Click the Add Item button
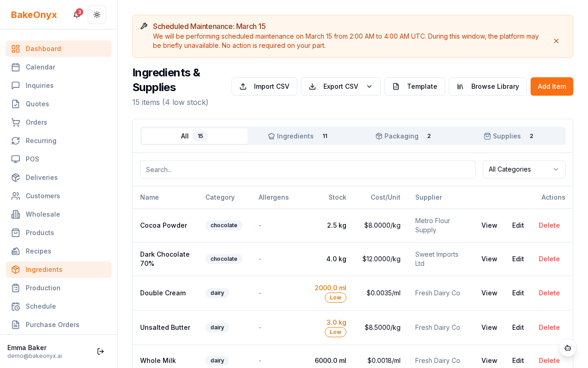The image size is (588, 368). [551, 86]
